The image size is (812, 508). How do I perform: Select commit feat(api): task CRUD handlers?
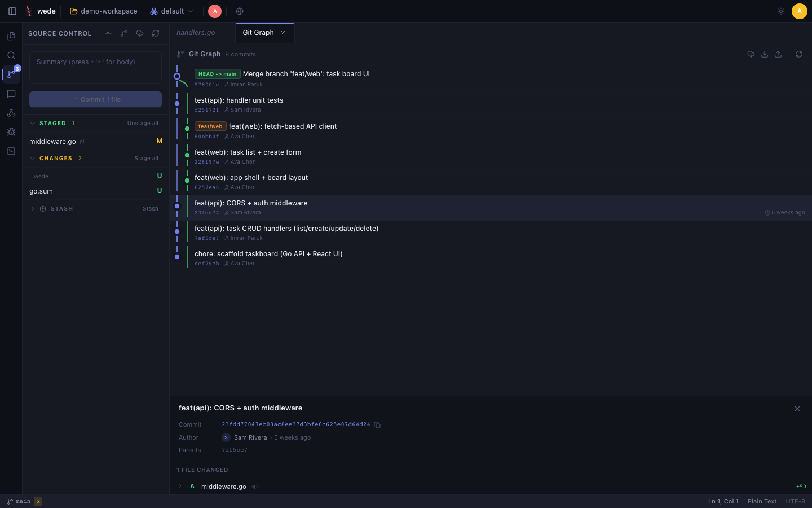point(491,233)
